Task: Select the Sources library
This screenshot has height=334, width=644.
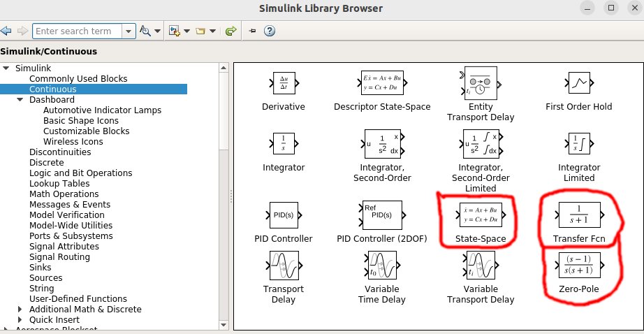Action: tap(45, 277)
